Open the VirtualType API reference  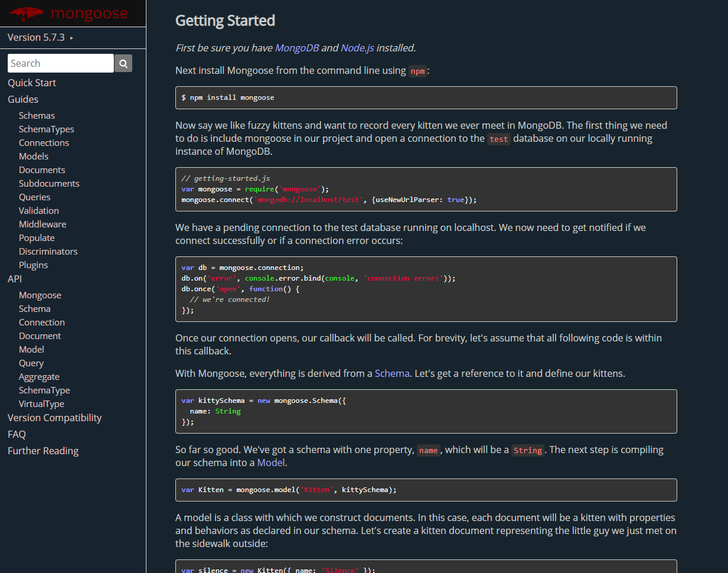point(41,404)
